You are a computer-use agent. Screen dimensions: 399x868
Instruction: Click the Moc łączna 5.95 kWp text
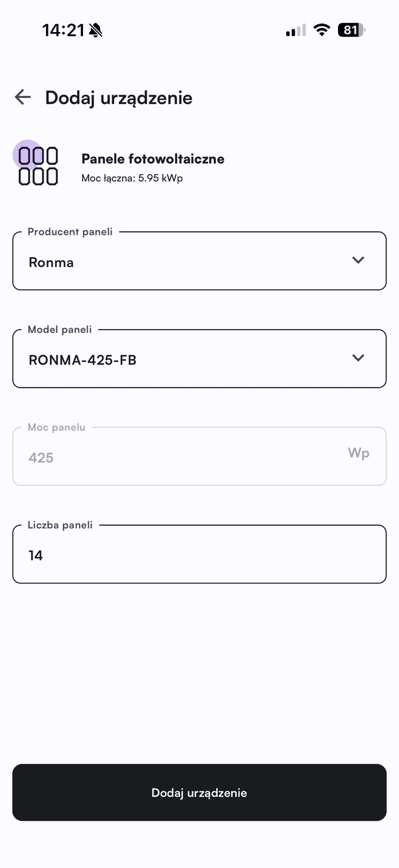point(132,178)
